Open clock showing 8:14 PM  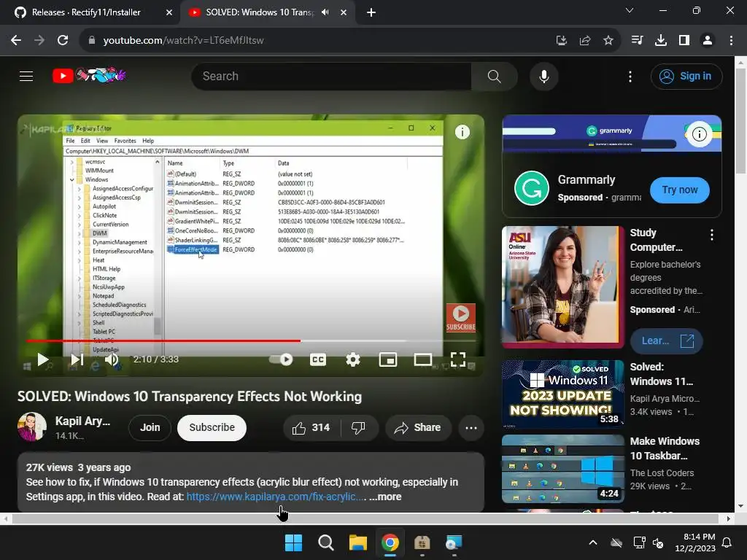tap(695, 542)
